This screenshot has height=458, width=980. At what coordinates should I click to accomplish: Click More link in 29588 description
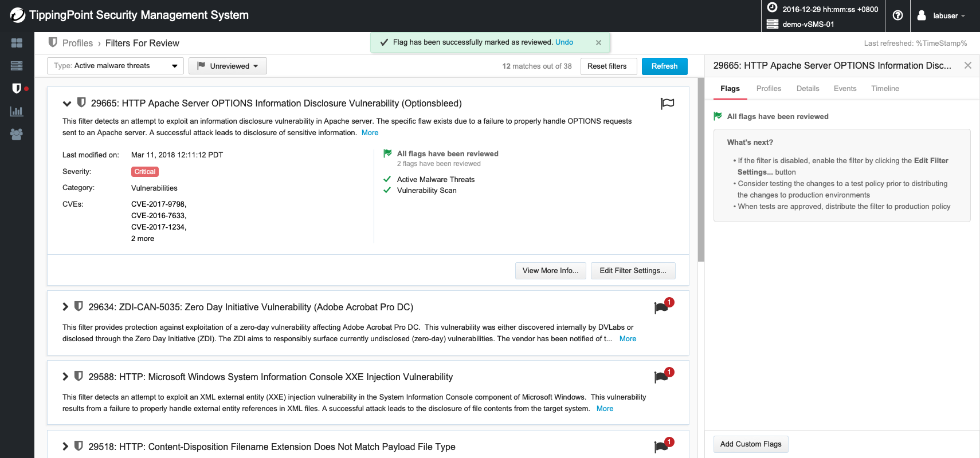[605, 408]
